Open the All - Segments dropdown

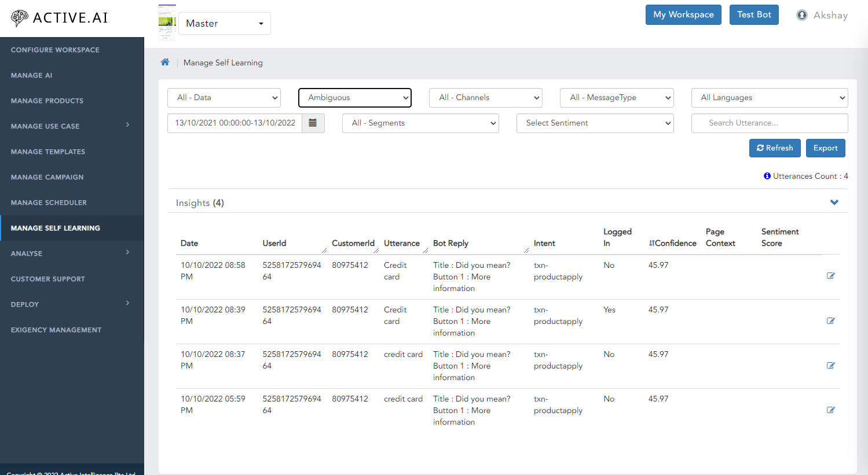[420, 123]
